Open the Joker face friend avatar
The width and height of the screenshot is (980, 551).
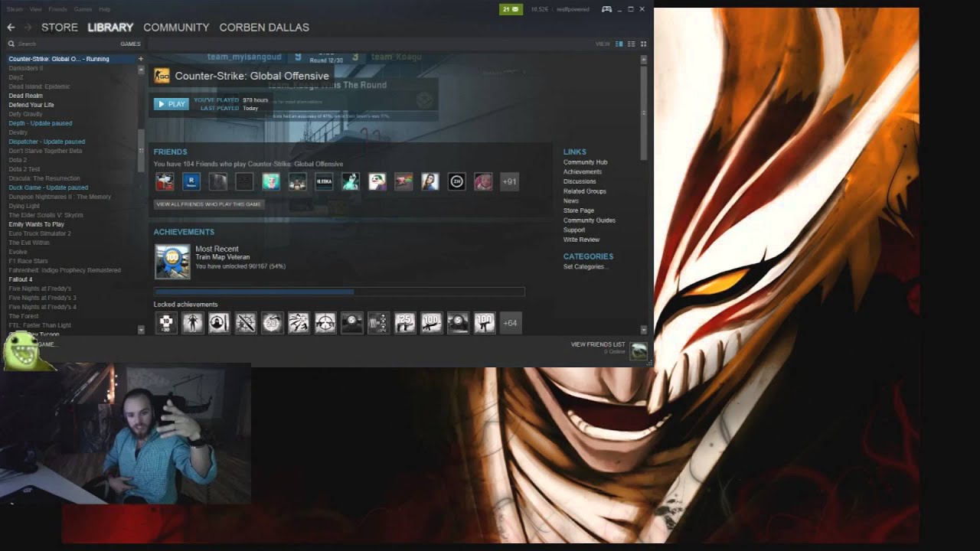click(x=377, y=181)
